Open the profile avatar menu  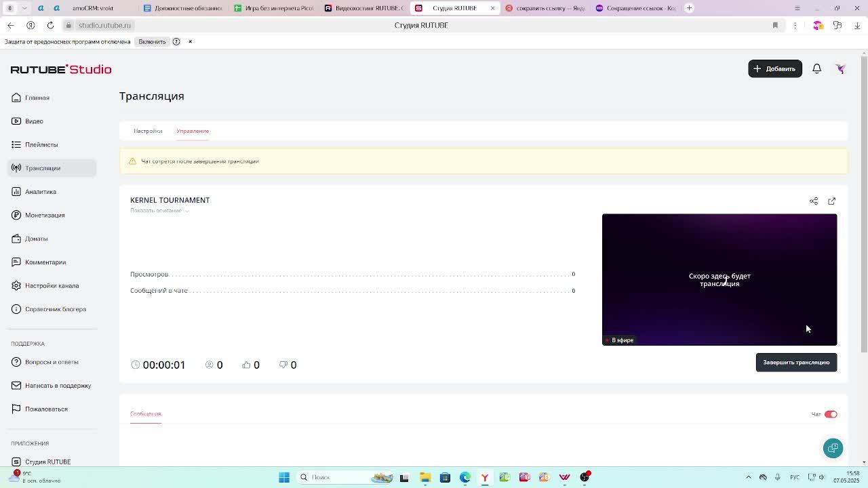click(x=841, y=68)
